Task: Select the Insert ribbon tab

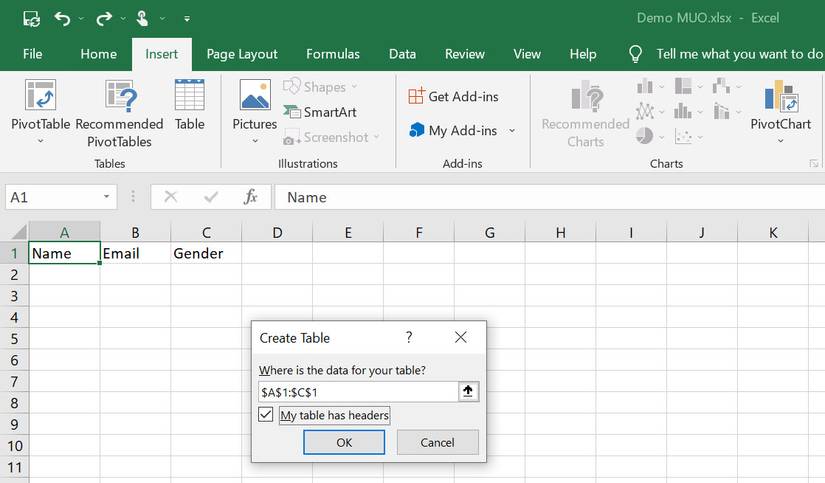Action: coord(162,54)
